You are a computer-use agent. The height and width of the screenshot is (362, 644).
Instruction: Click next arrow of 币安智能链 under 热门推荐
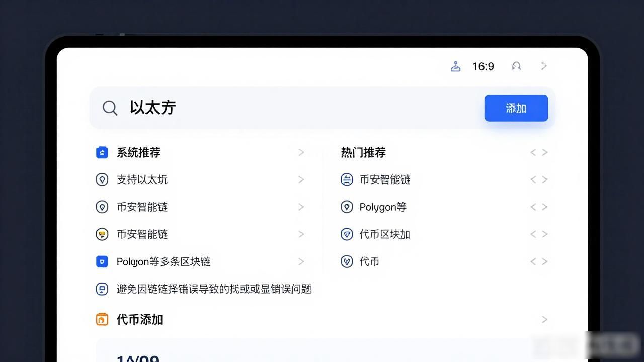[545, 179]
